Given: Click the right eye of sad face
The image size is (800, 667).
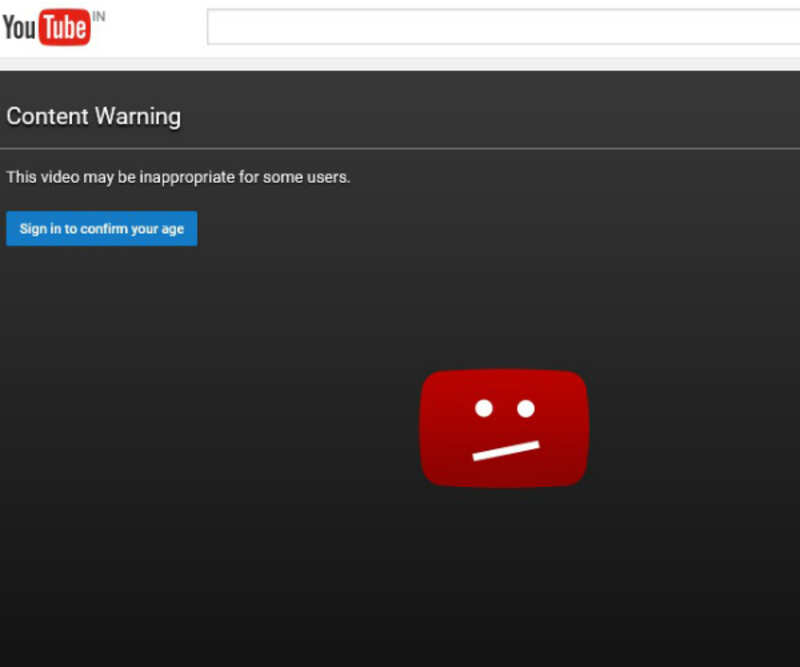Looking at the screenshot, I should pos(525,408).
